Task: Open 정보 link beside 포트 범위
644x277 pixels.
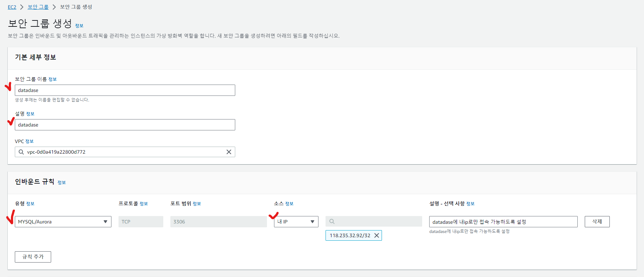Action: [197, 204]
